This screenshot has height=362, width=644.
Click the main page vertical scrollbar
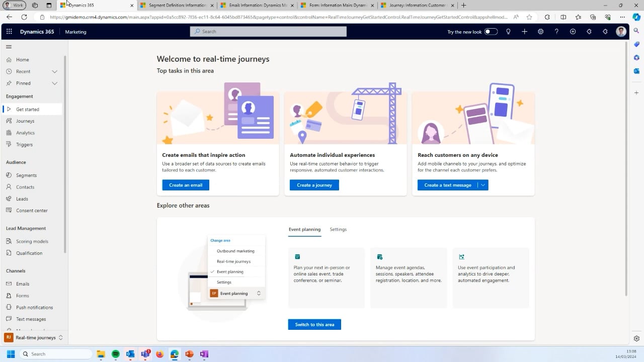[x=626, y=168]
